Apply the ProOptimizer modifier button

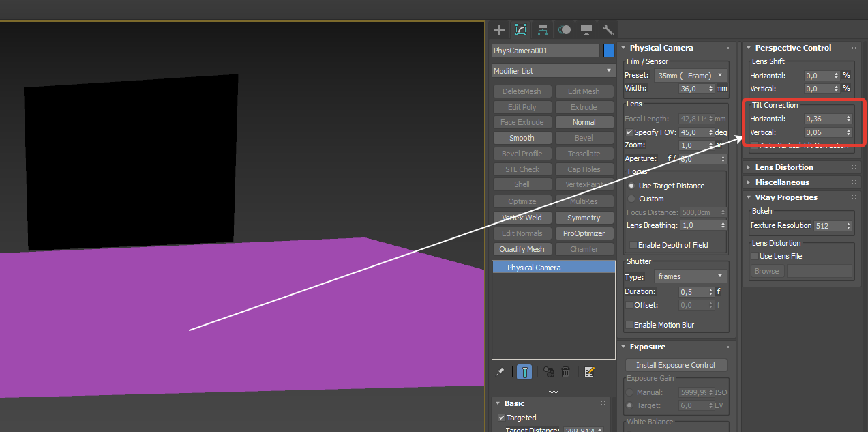point(584,233)
